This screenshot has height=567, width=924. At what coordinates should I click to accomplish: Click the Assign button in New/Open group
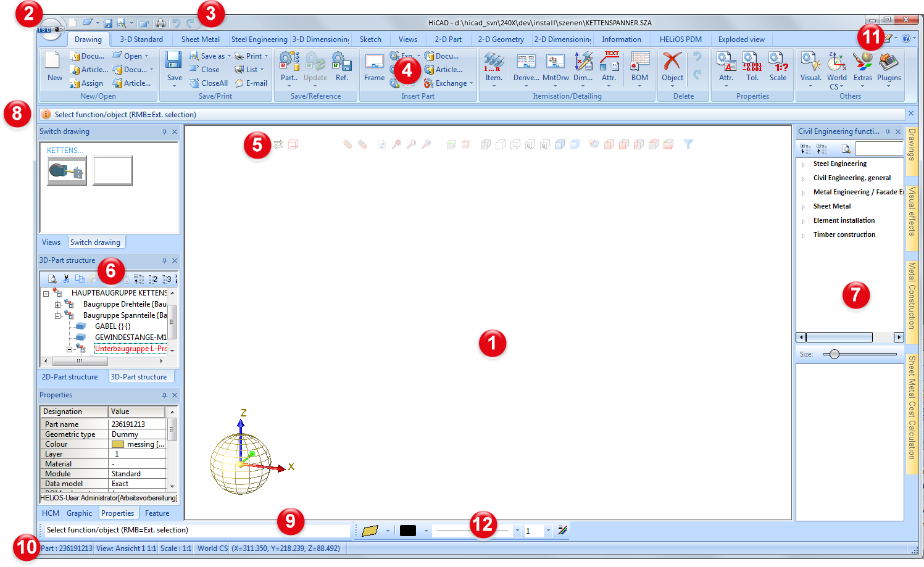[x=86, y=83]
